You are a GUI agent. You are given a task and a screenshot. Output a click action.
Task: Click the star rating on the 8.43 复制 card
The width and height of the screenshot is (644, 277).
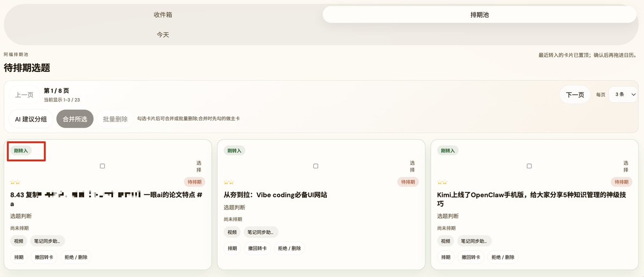(15, 182)
